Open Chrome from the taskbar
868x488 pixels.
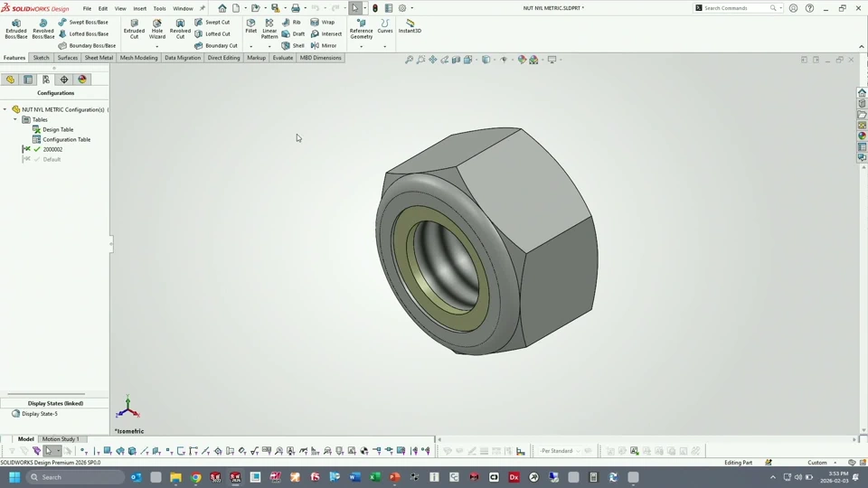[x=196, y=477]
